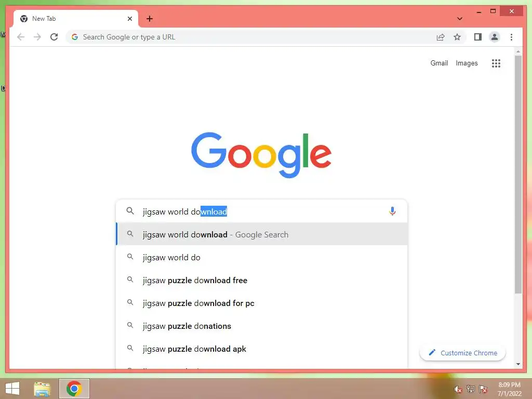Choose suggestion jigsaw puzzle donations
The image size is (532, 399).
[x=262, y=326]
